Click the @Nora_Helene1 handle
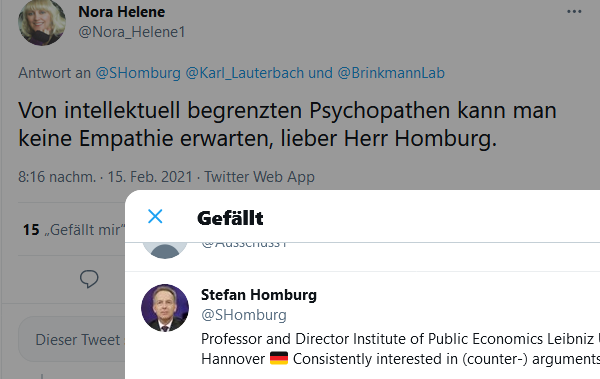The height and width of the screenshot is (379, 600). click(x=132, y=32)
